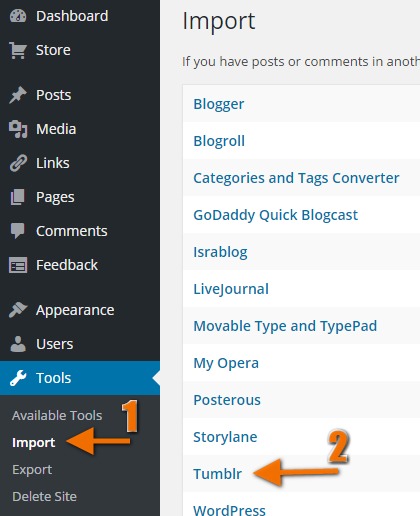
Task: Click the Dashboard gauge icon
Action: click(18, 16)
